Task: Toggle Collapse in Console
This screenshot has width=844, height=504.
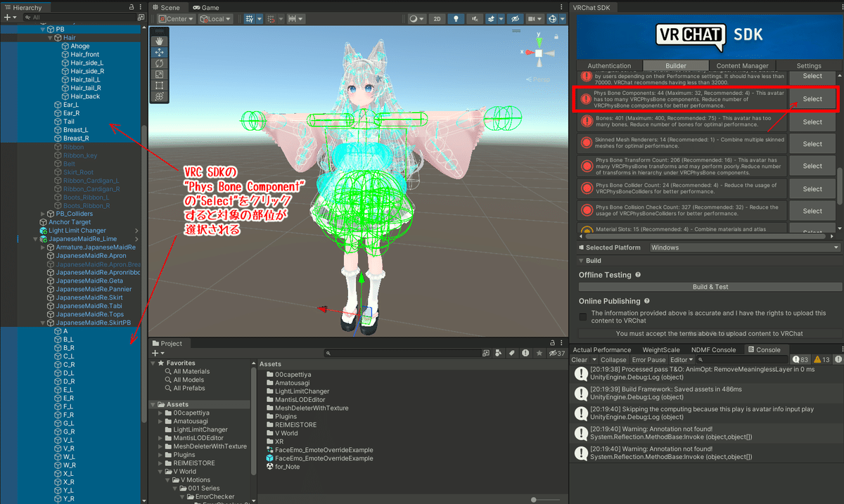Action: coord(613,360)
